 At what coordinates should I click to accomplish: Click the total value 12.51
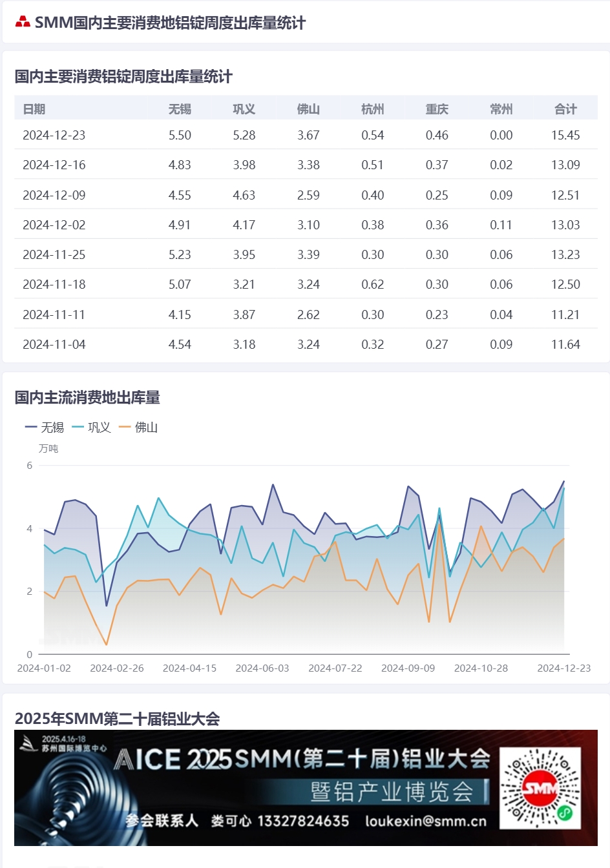pos(565,195)
